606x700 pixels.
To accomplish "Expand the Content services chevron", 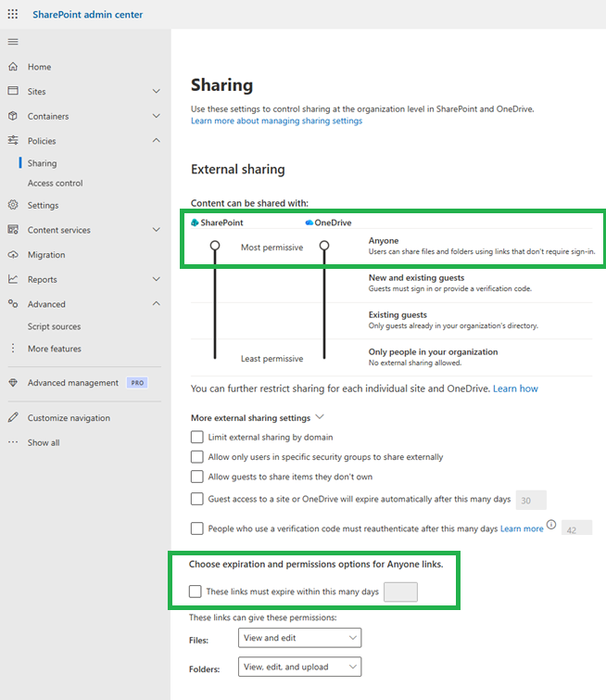I will pos(157,230).
